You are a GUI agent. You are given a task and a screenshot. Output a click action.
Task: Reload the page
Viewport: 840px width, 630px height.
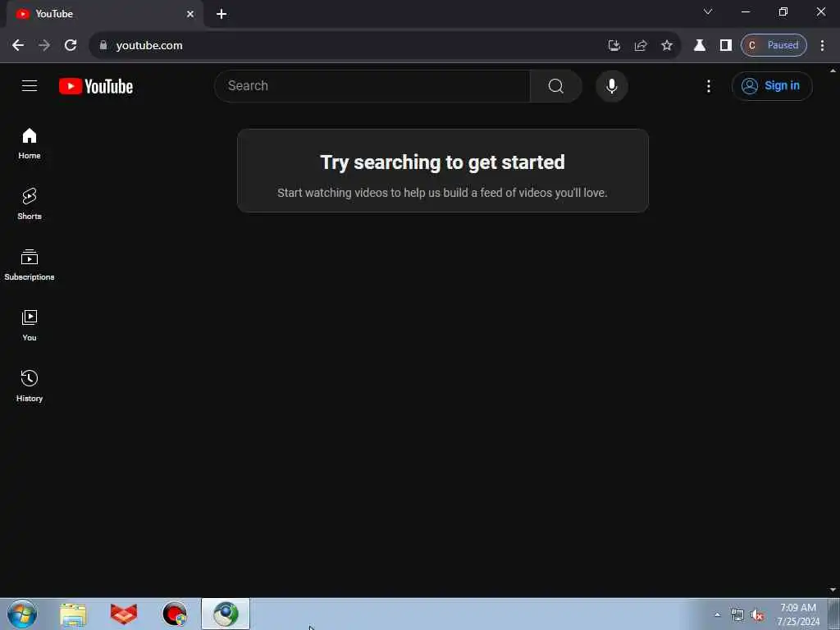[71, 46]
